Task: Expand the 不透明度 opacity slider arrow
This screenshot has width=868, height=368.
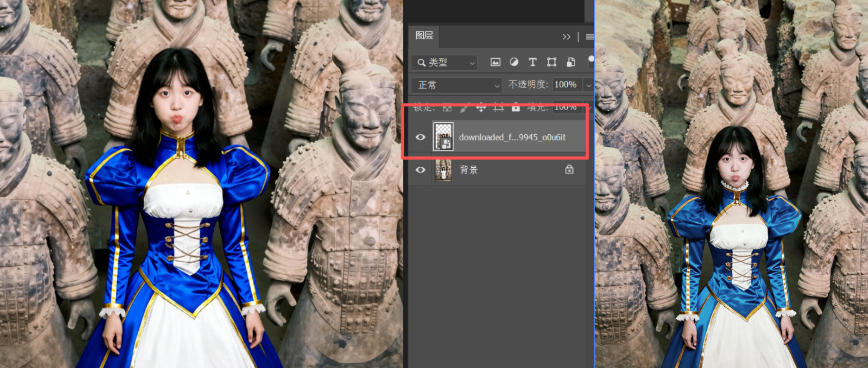Action: coord(588,85)
